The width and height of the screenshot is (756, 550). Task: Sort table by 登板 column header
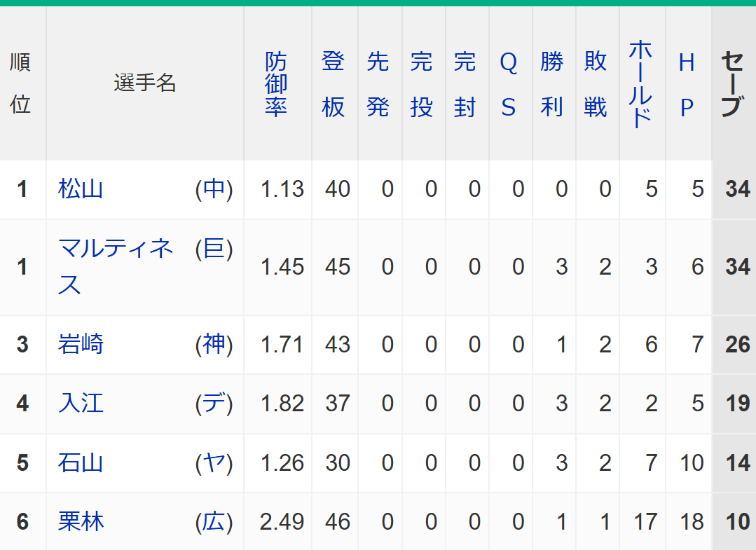pyautogui.click(x=334, y=84)
